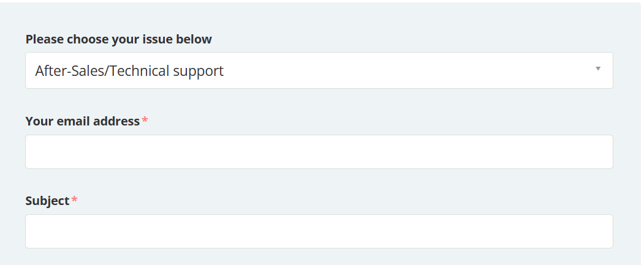Image resolution: width=644 pixels, height=265 pixels.
Task: Click the issue dropdown arrow
Action: tap(598, 69)
